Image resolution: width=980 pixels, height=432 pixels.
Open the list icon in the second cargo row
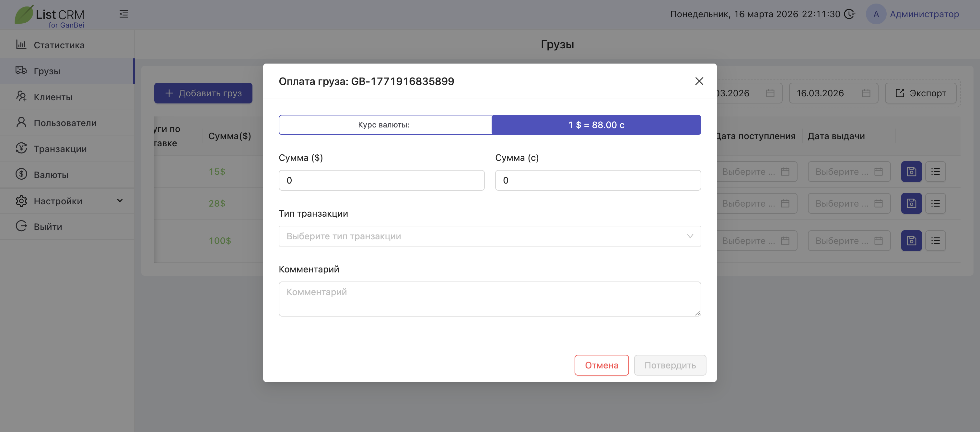[935, 203]
